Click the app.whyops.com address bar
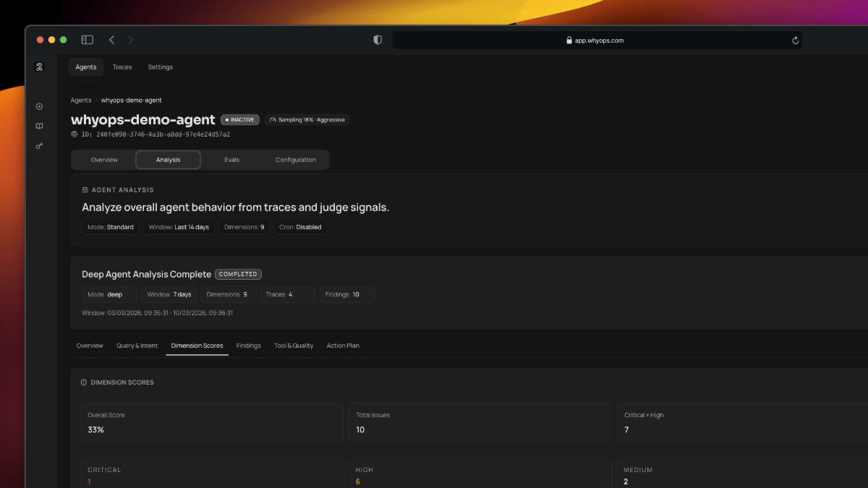Image resolution: width=868 pixels, height=488 pixels. pyautogui.click(x=597, y=40)
